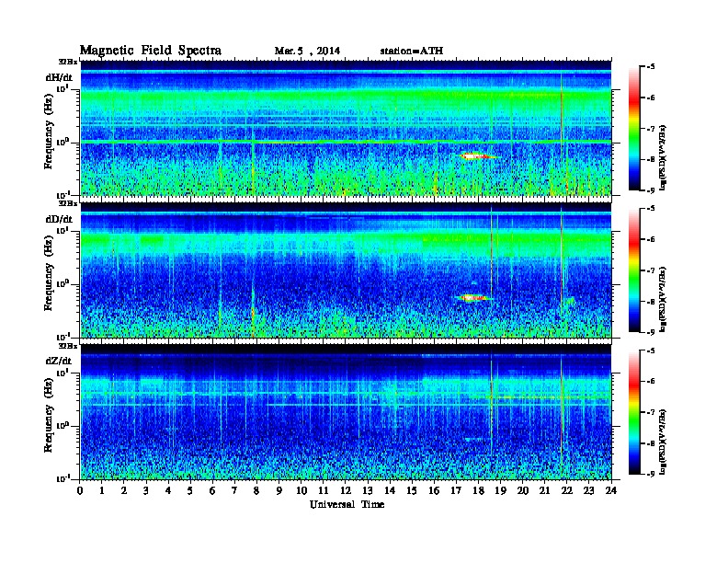
Task: Click hour 11 on the Universal Time axis
Action: point(324,490)
